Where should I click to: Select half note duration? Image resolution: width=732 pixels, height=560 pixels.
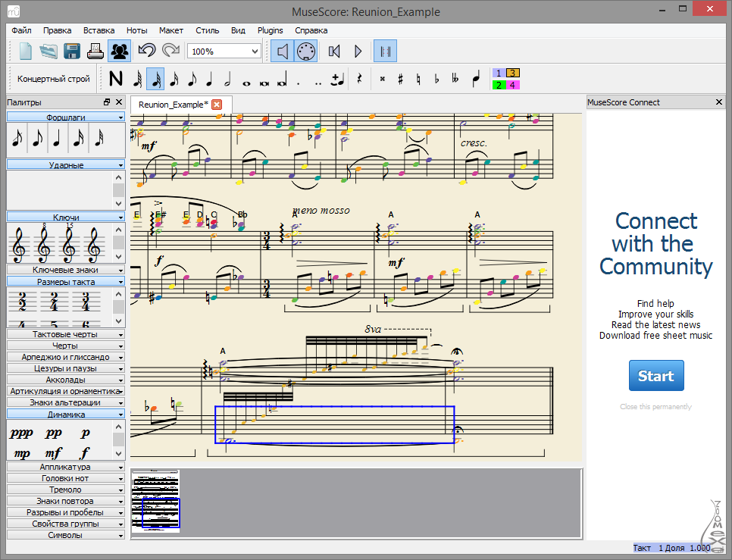[228, 79]
